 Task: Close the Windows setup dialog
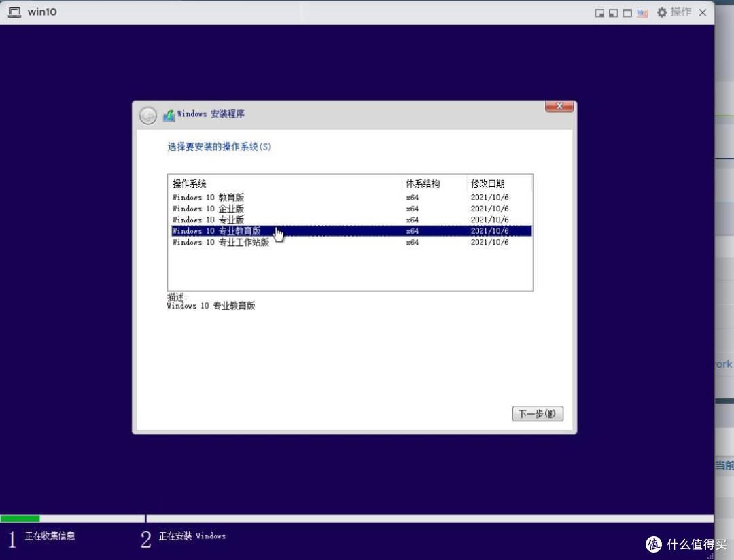tap(559, 106)
